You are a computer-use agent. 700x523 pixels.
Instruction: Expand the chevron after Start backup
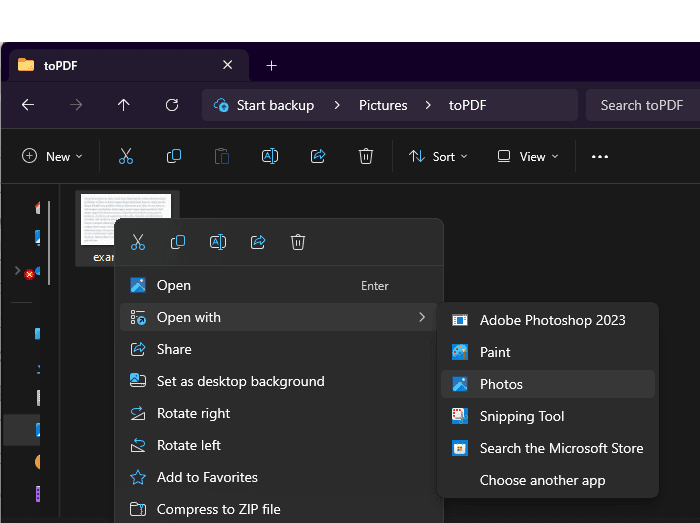pyautogui.click(x=337, y=105)
